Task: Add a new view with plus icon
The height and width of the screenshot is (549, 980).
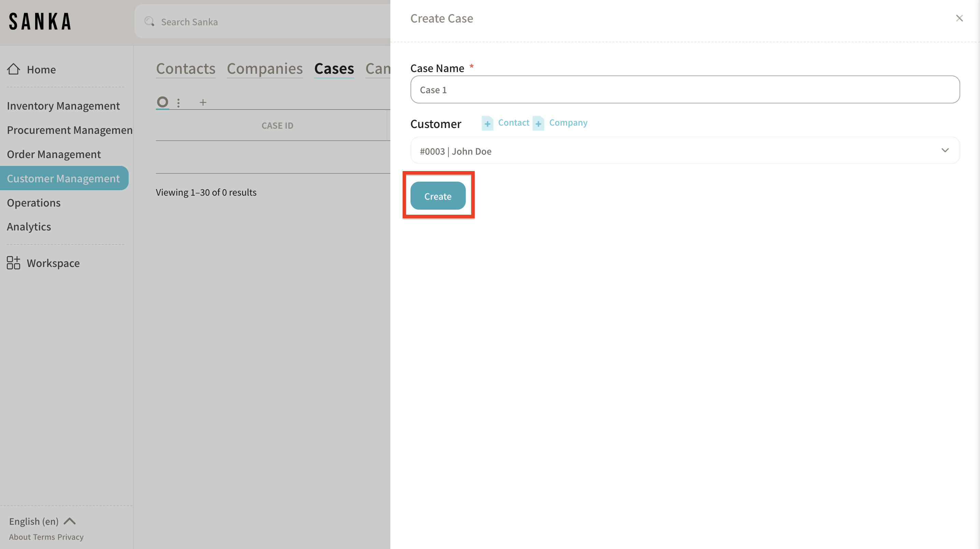Action: (x=203, y=102)
